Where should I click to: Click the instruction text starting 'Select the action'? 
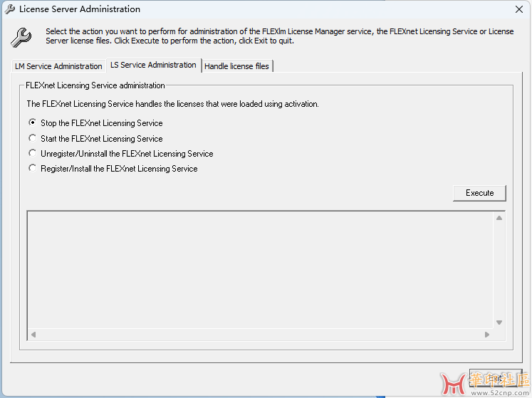point(280,36)
